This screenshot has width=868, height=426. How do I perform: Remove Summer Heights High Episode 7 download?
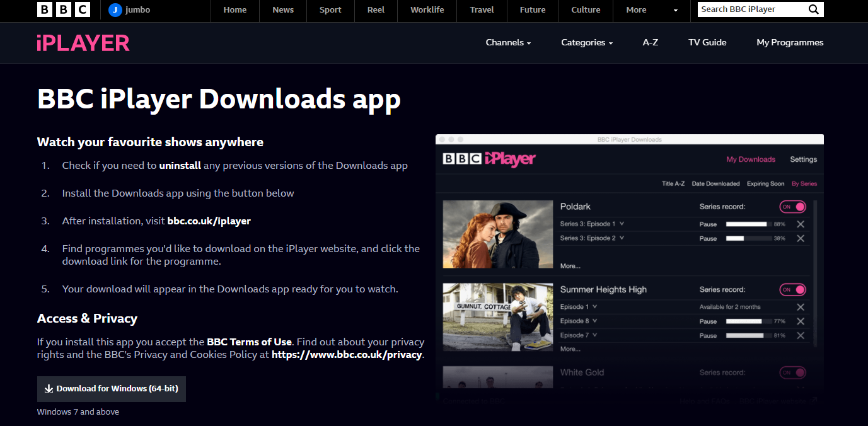pyautogui.click(x=801, y=336)
